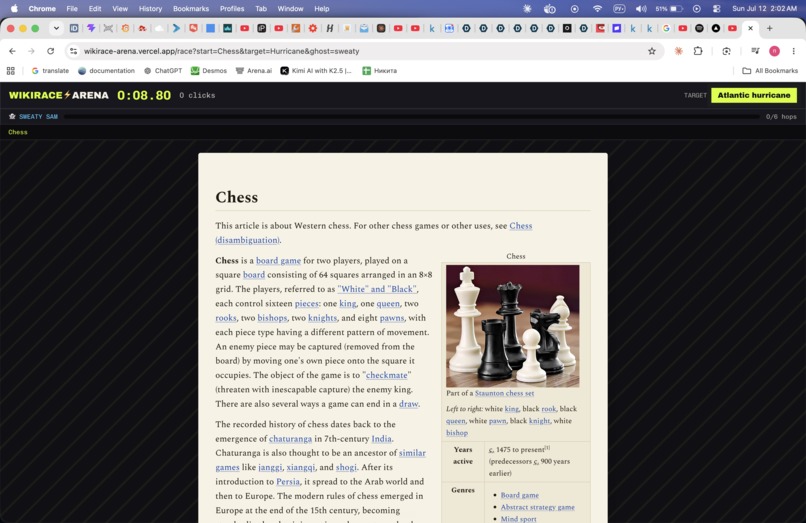Switch to the orange gear icon tab
This screenshot has height=523, width=806.
click(313, 28)
